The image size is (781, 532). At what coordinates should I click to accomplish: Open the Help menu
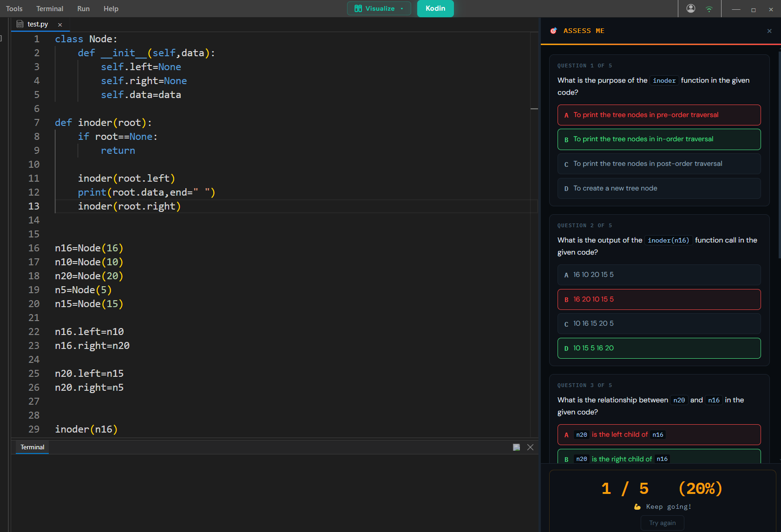pos(111,9)
